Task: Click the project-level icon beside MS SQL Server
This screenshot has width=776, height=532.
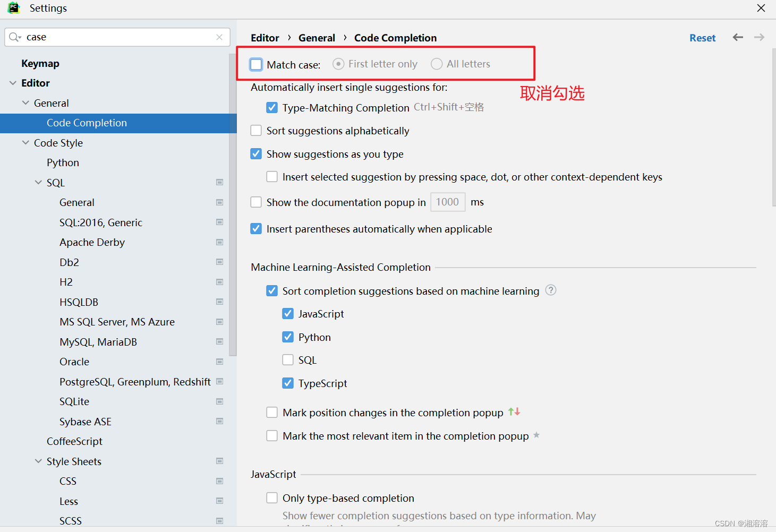Action: pyautogui.click(x=219, y=322)
